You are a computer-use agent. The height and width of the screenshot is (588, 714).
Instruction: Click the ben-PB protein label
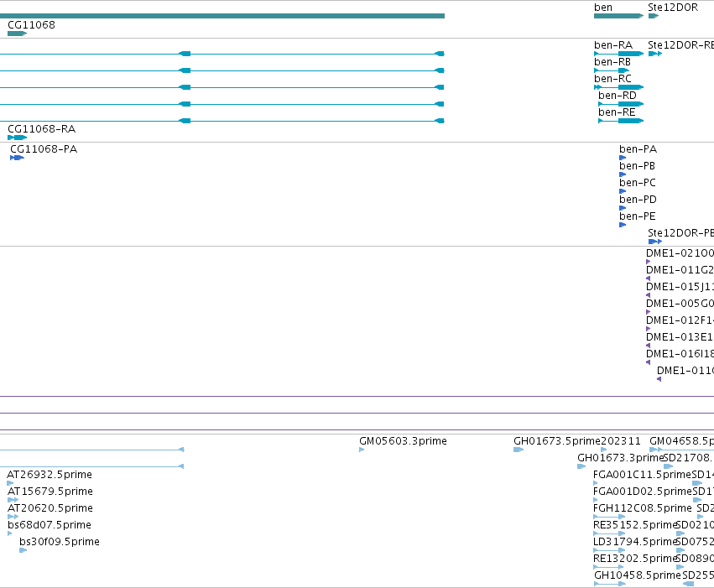tap(637, 167)
